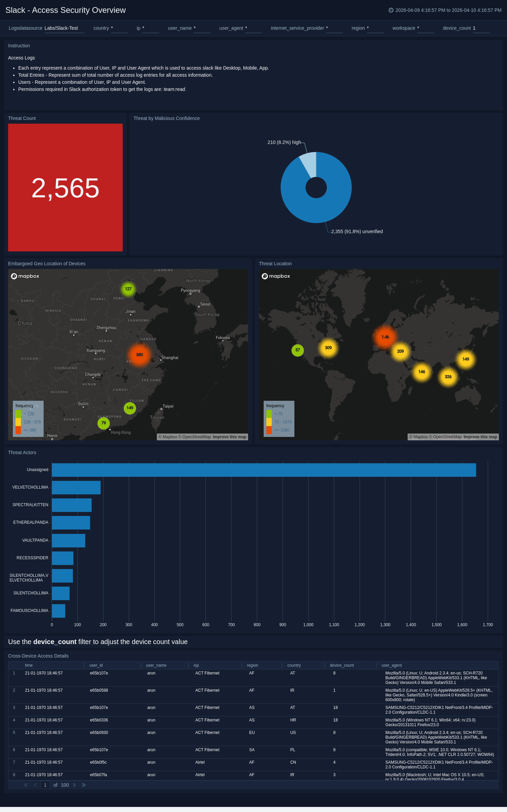Screen dimensions: 507x812
Task: Select the 380 cluster on embargoed map
Action: coord(139,355)
